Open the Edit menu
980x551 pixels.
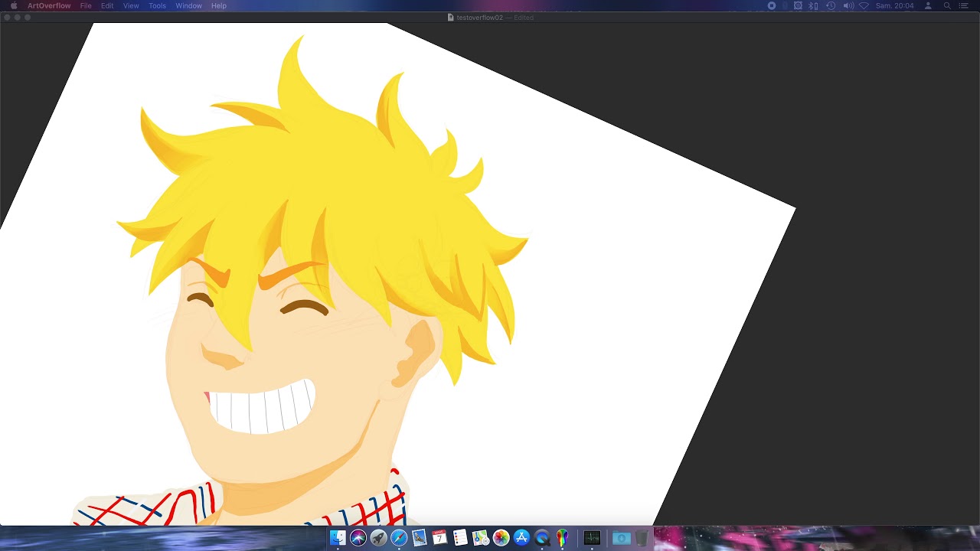point(107,5)
